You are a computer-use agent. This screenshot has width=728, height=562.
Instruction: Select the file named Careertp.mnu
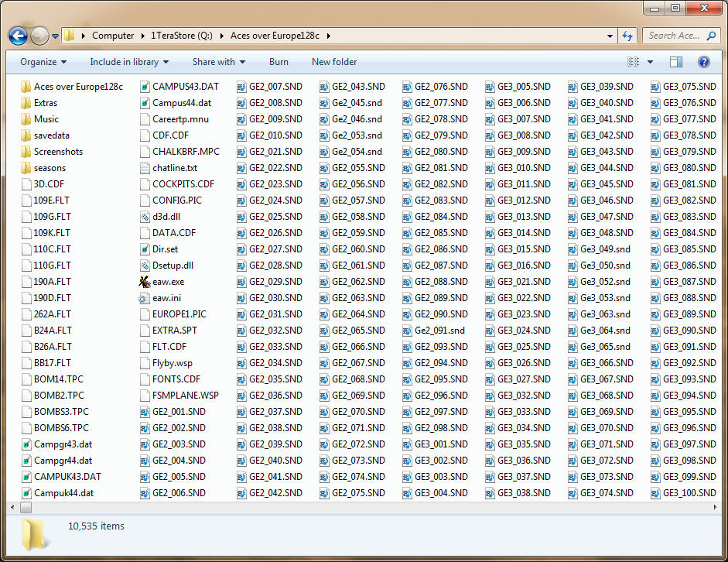[180, 119]
